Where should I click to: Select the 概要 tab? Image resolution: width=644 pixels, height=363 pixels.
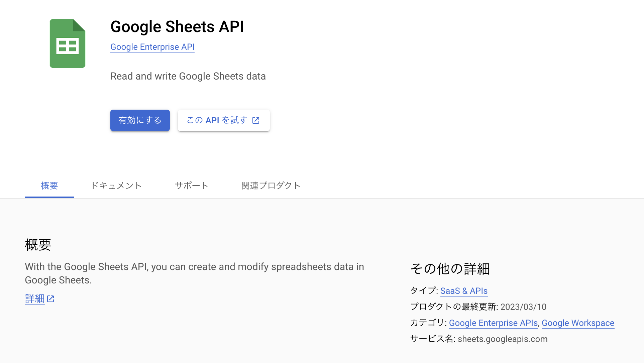coord(49,186)
